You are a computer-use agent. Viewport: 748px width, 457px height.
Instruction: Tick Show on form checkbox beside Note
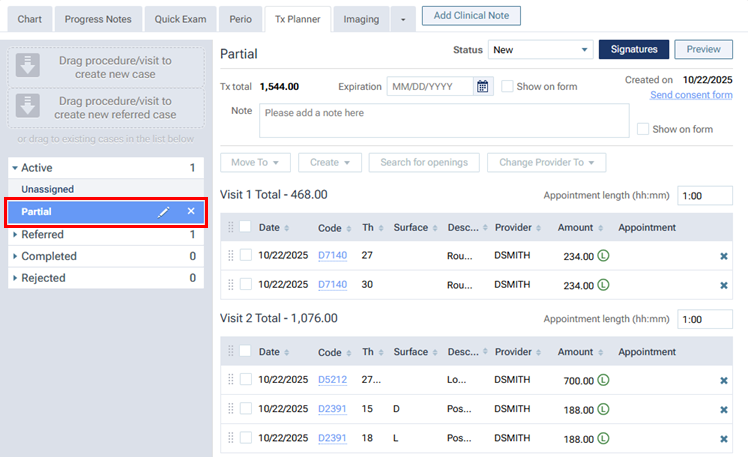tap(643, 129)
